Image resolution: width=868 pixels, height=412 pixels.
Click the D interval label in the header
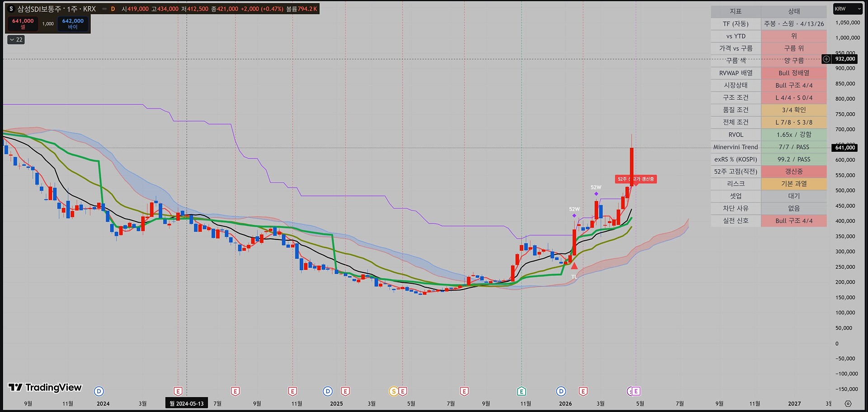pyautogui.click(x=113, y=9)
